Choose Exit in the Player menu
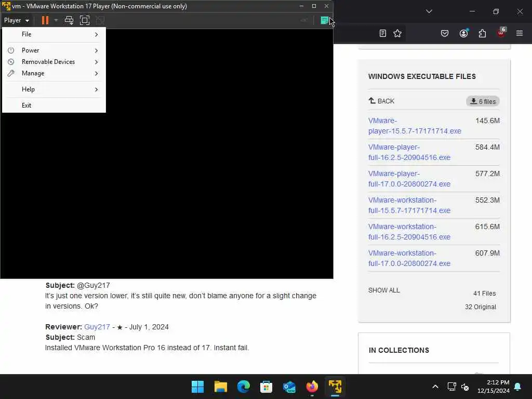This screenshot has height=399, width=532. [54, 105]
